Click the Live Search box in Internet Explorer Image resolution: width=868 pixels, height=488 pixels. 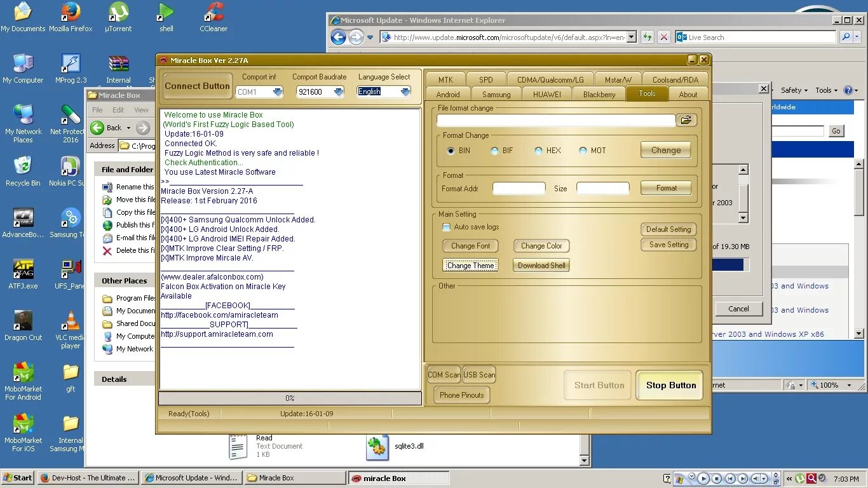point(756,37)
